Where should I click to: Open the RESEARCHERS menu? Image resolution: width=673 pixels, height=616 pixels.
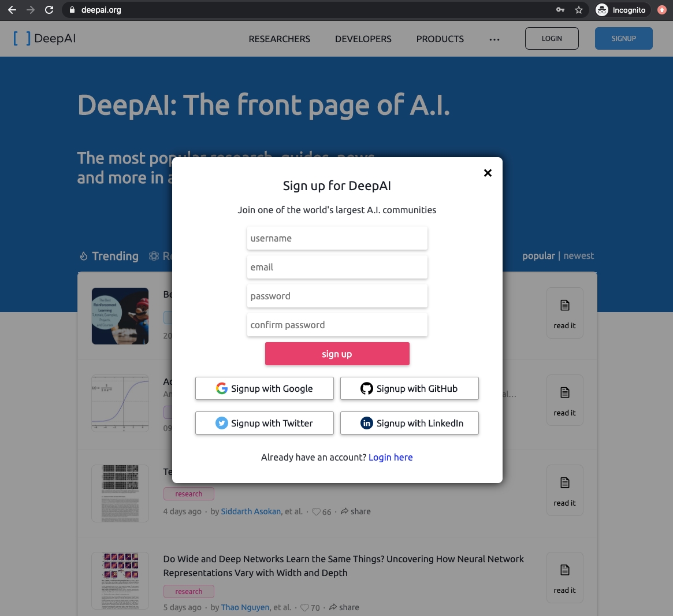(280, 39)
